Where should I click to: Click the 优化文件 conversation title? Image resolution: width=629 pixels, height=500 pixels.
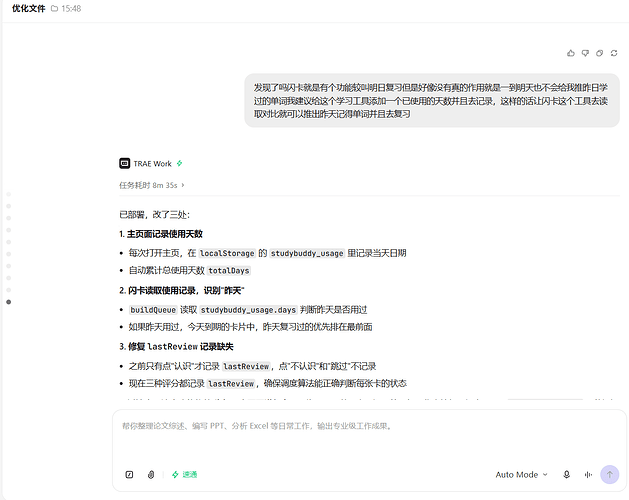point(28,8)
